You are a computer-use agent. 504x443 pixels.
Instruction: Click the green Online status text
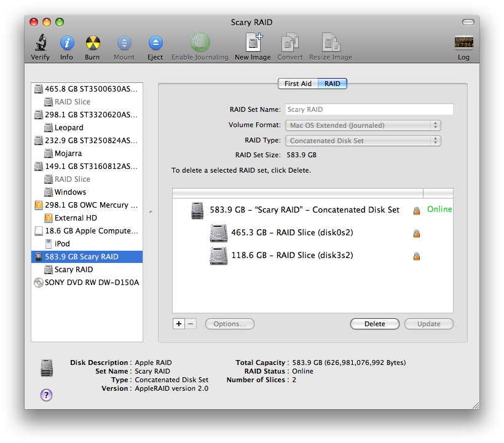pyautogui.click(x=439, y=209)
